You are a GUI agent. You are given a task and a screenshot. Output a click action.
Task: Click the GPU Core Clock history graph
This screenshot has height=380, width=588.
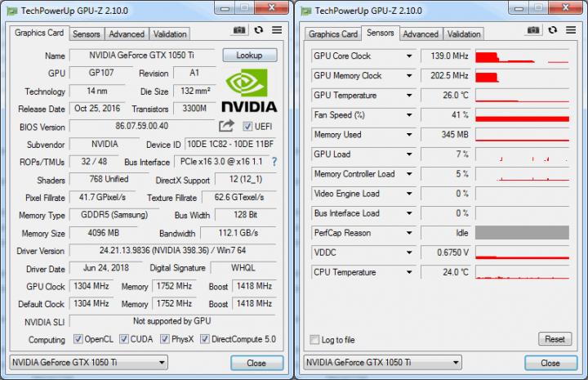(523, 56)
